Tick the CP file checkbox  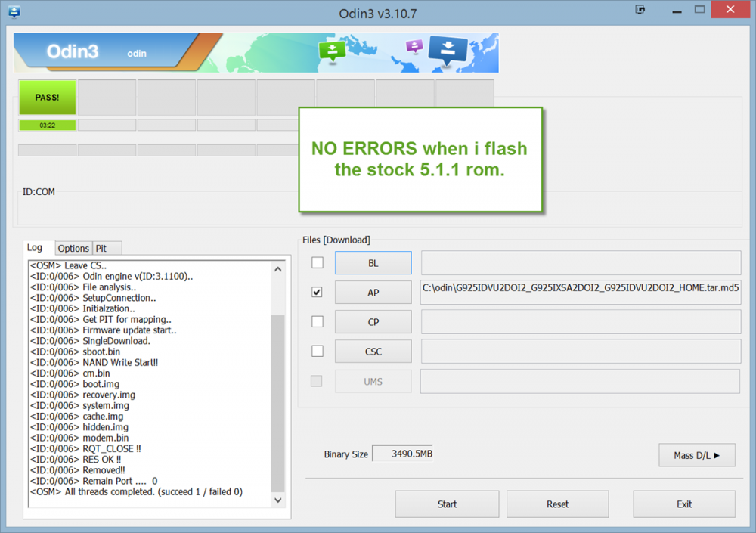pyautogui.click(x=318, y=321)
